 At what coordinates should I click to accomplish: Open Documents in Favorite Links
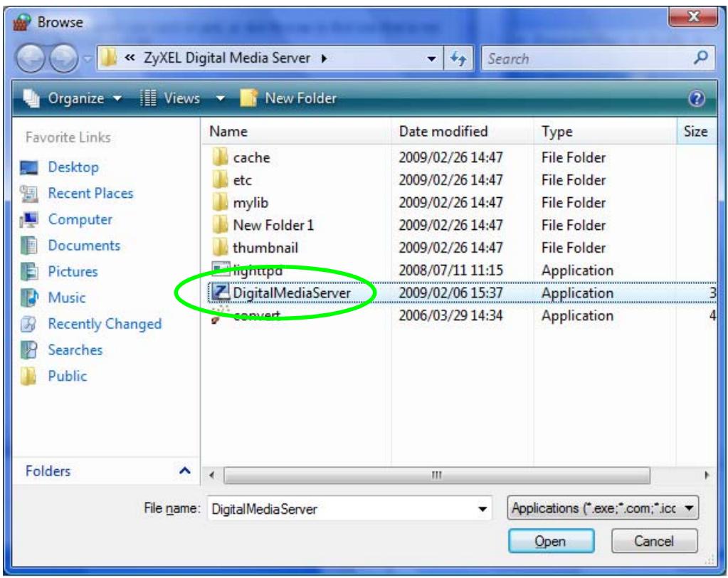84,245
